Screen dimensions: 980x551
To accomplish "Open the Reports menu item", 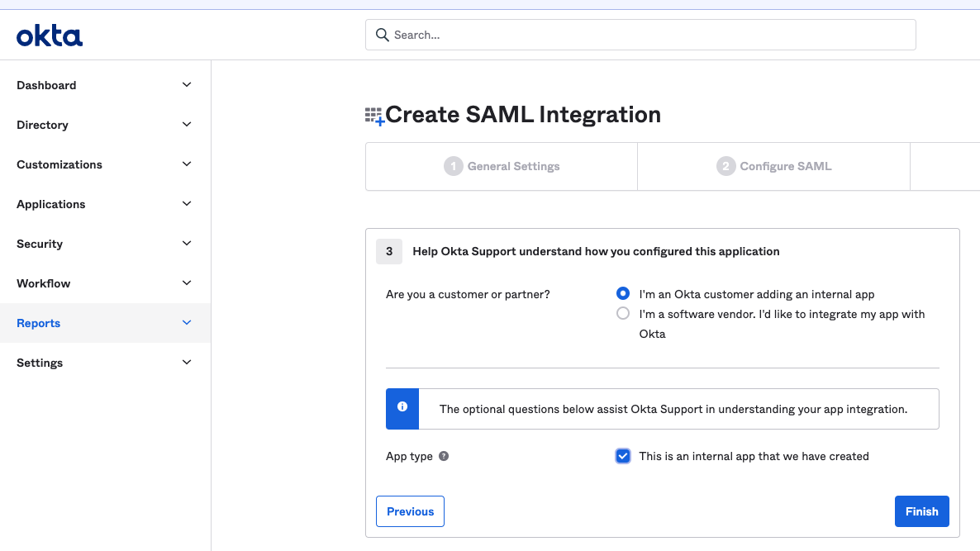I will pyautogui.click(x=105, y=323).
